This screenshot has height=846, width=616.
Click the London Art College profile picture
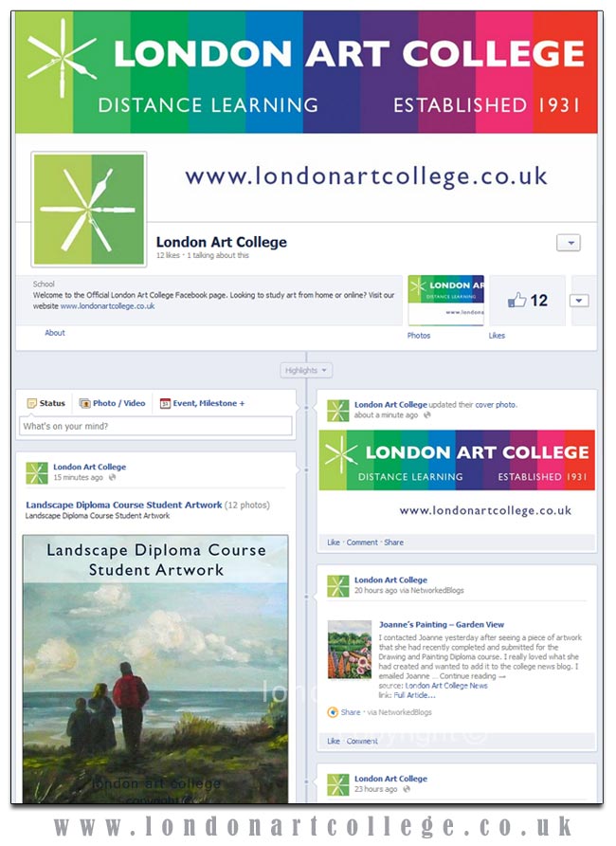tap(89, 209)
